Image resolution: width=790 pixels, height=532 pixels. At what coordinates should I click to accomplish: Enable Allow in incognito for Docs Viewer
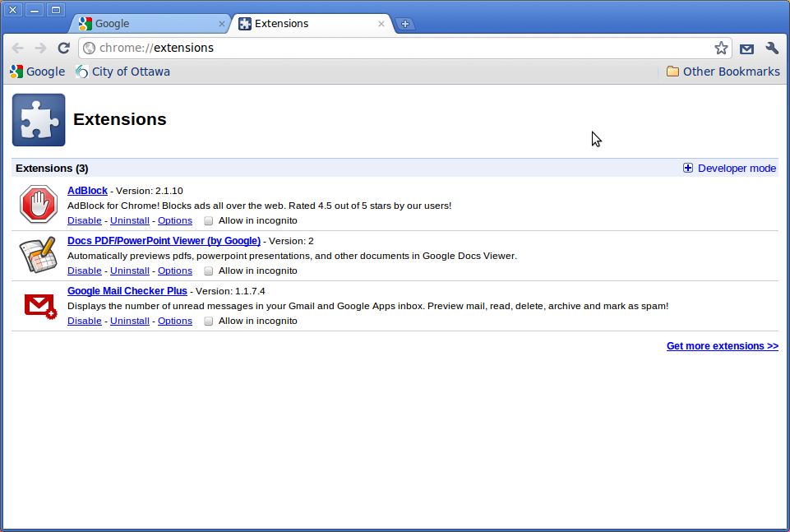pyautogui.click(x=209, y=271)
